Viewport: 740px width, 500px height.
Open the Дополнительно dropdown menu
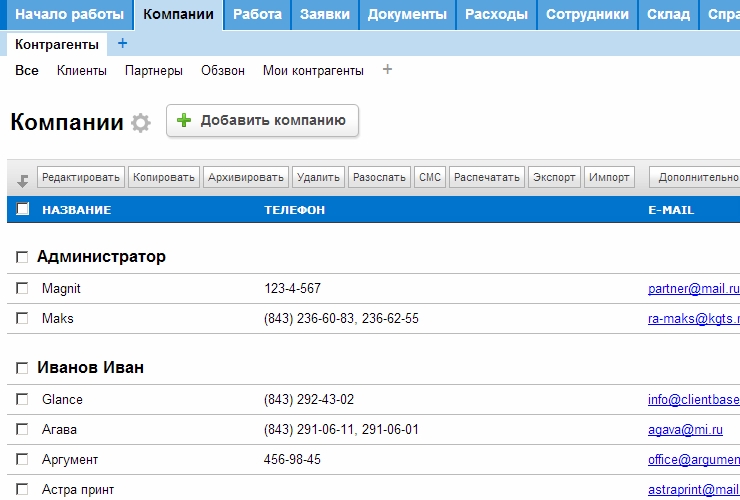coord(696,177)
